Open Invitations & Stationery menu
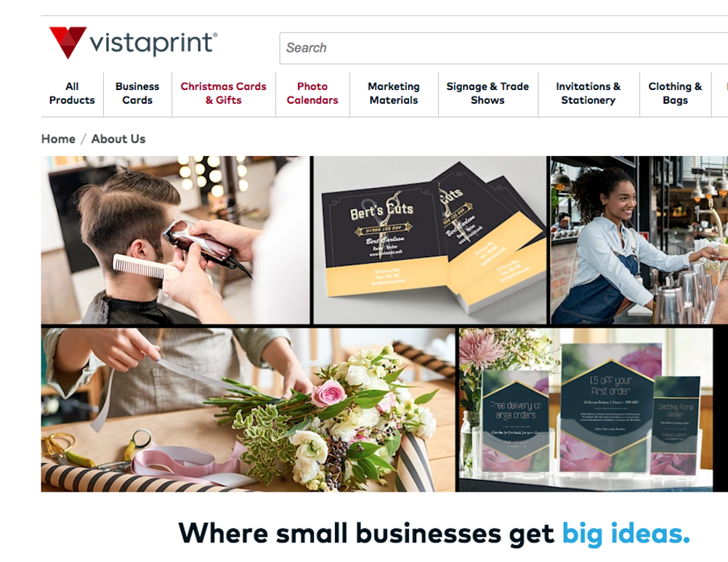This screenshot has width=728, height=562. coord(589,93)
